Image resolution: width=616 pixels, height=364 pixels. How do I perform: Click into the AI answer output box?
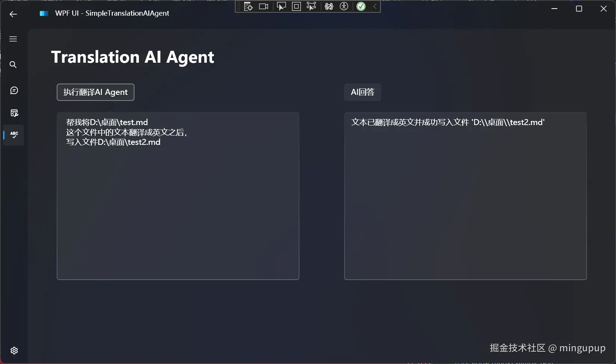(x=466, y=196)
